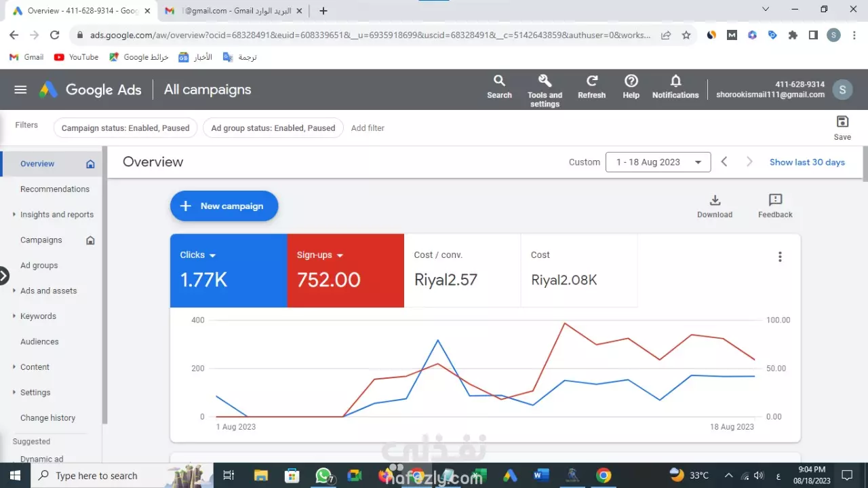The image size is (868, 488).
Task: Open a new Chrome tab
Action: pos(323,11)
